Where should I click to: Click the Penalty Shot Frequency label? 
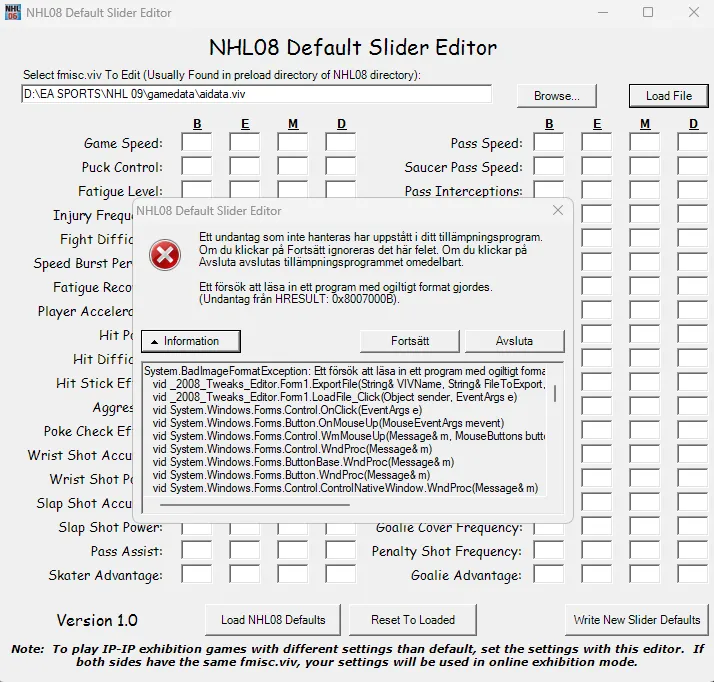click(447, 551)
